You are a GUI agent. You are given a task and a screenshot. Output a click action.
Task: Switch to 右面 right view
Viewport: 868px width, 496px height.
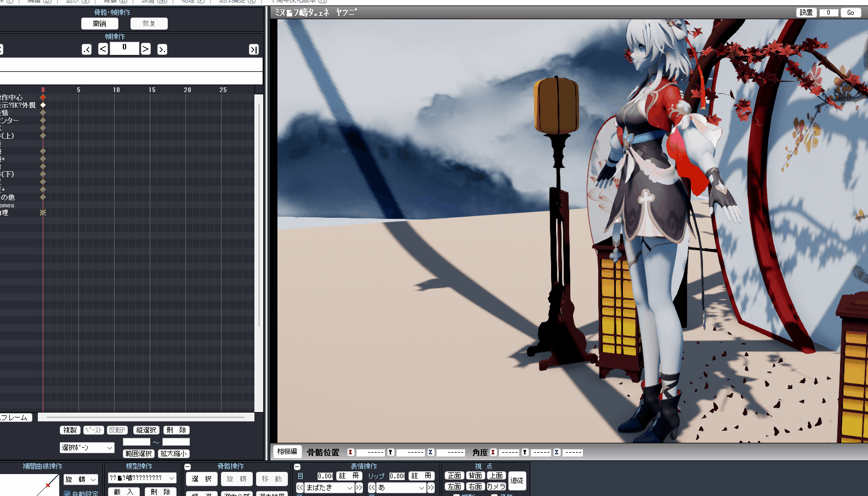(x=475, y=487)
